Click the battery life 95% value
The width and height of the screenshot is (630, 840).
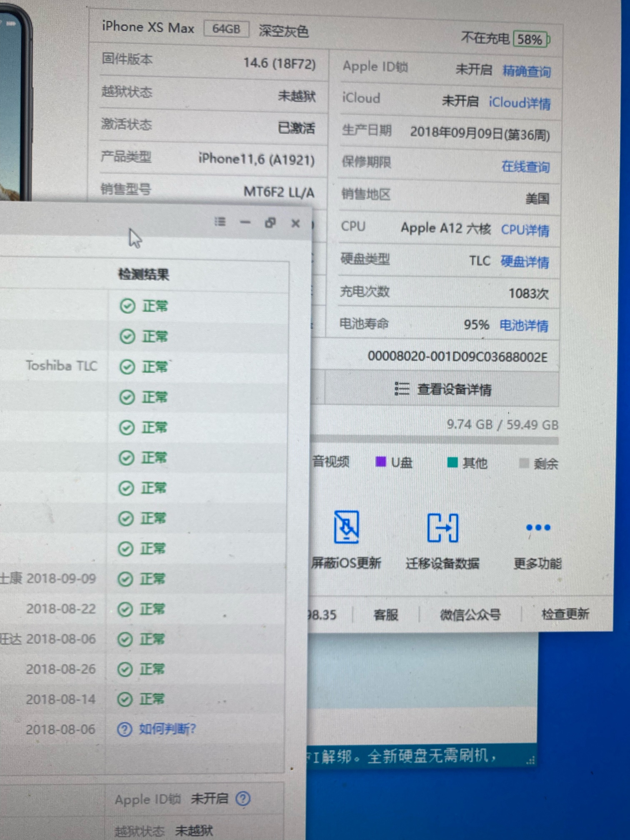pos(477,325)
